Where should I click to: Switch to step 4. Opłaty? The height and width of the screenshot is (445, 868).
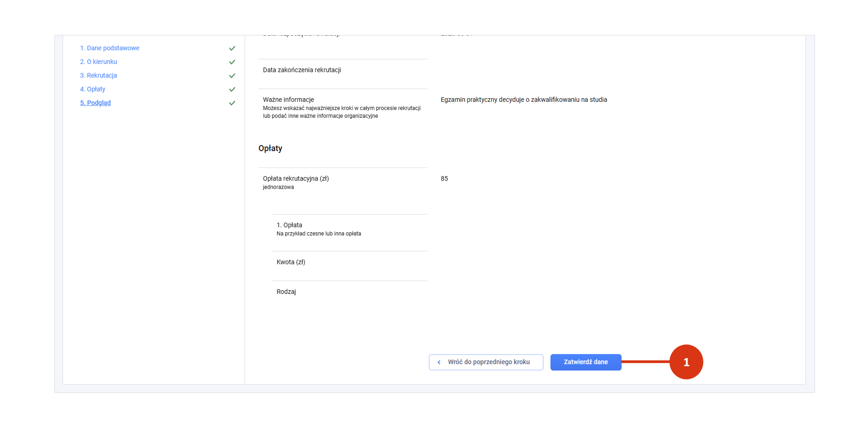pos(93,89)
